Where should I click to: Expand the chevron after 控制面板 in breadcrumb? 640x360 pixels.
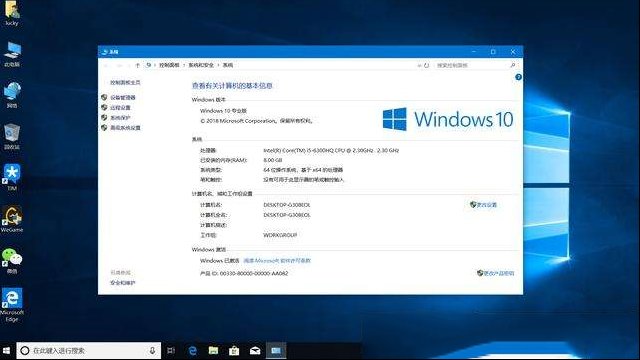coord(184,65)
